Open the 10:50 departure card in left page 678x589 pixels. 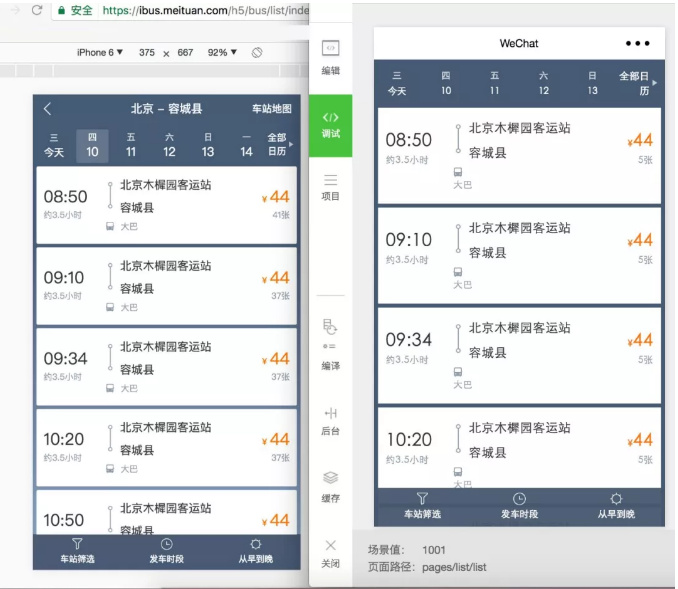coord(166,512)
